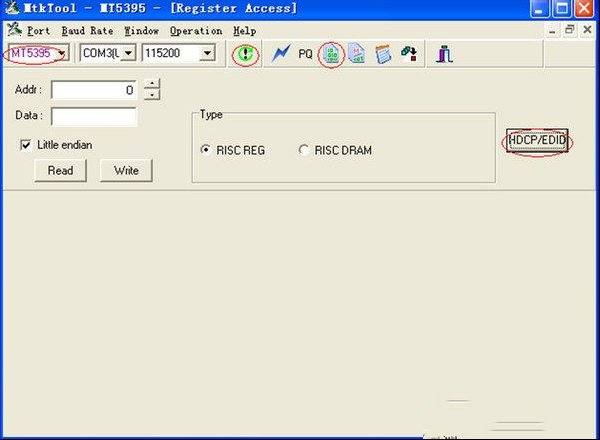The height and width of the screenshot is (440, 600).
Task: Click the green connect icon in toolbar
Action: [245, 55]
